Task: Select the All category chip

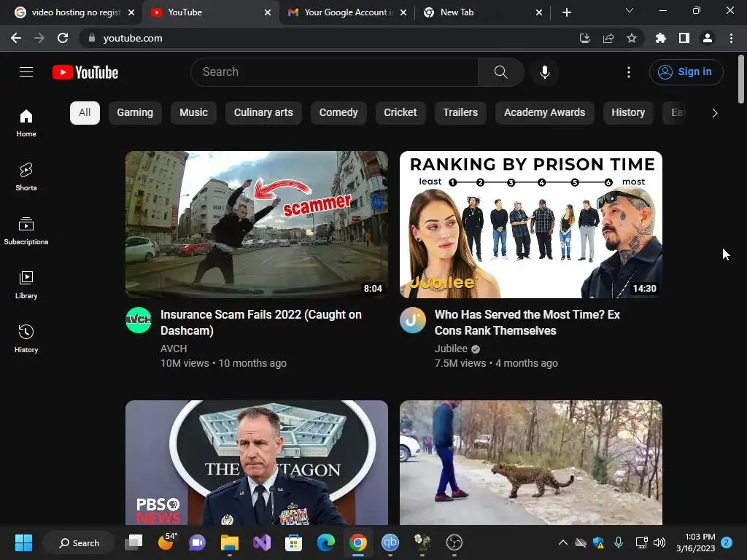Action: click(85, 113)
